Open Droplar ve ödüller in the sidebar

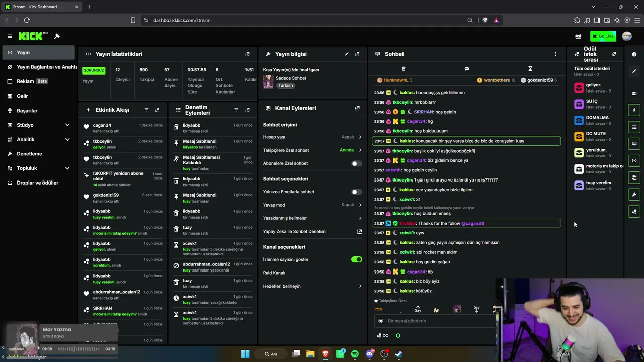pyautogui.click(x=38, y=183)
